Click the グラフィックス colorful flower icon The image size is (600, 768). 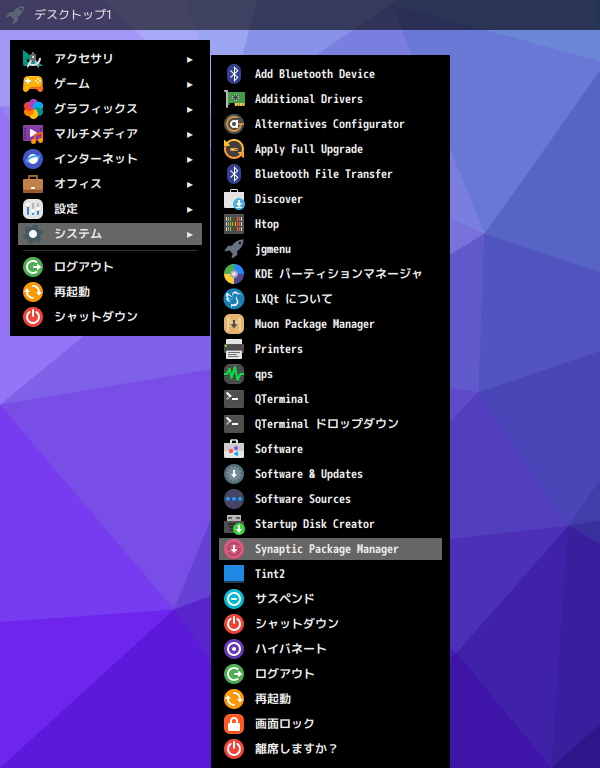33,109
